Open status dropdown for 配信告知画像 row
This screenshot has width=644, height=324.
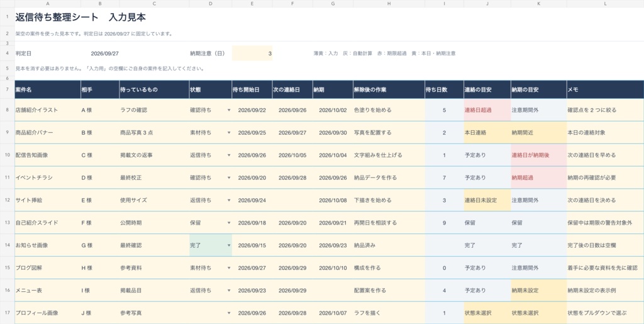[x=229, y=155]
